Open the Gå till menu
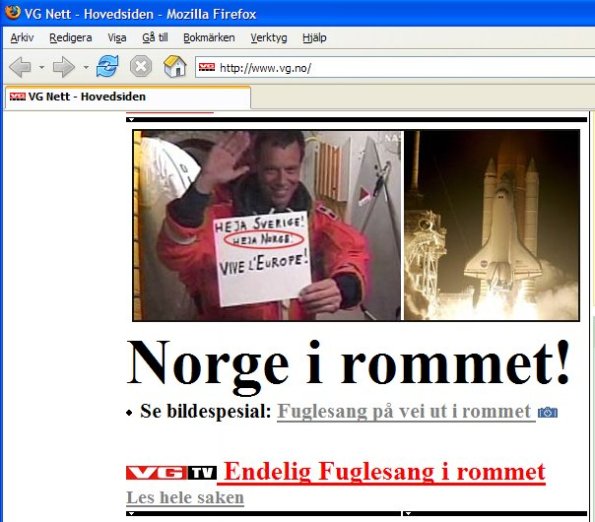The height and width of the screenshot is (522, 595). point(155,38)
